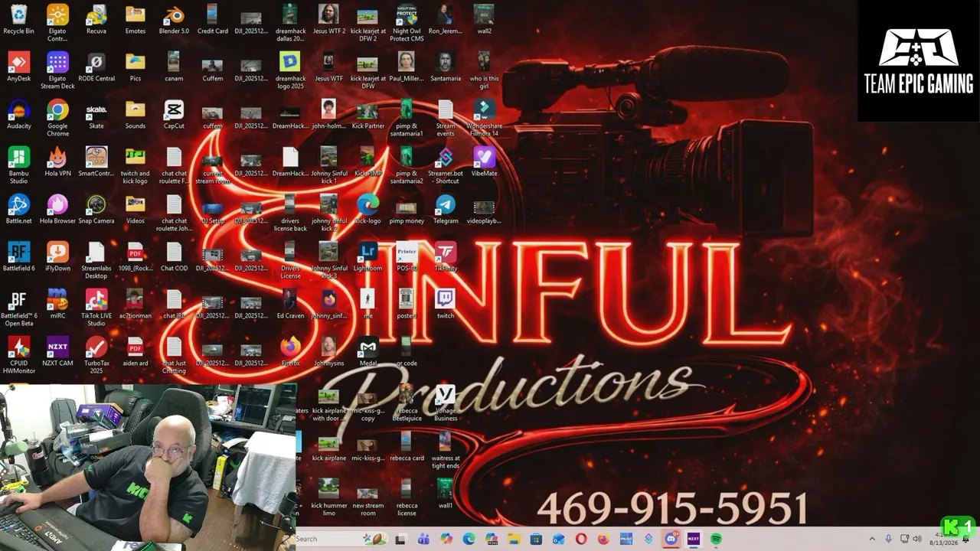Open TikTok LIVE Studio shortcut
This screenshot has width=980, height=551.
click(96, 308)
